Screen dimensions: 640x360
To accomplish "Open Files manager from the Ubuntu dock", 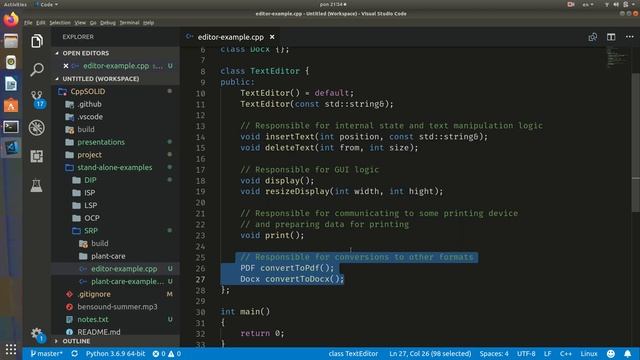I will pyautogui.click(x=11, y=41).
